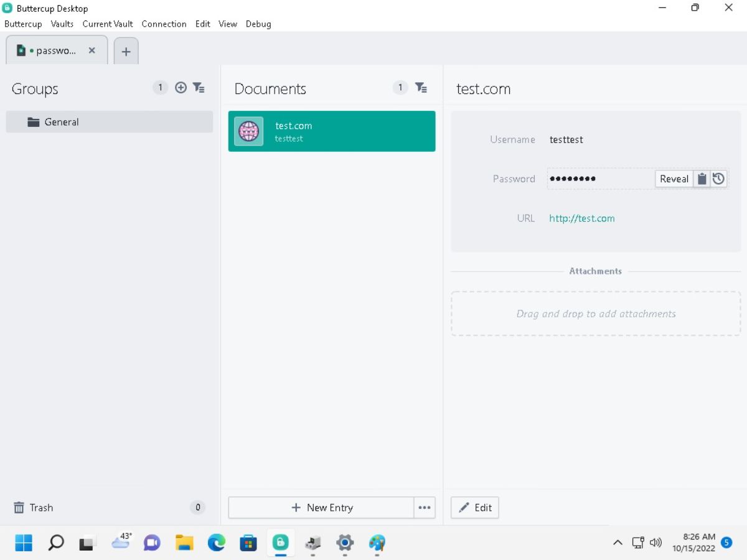
Task: Click the test.com entry title heading
Action: 484,88
